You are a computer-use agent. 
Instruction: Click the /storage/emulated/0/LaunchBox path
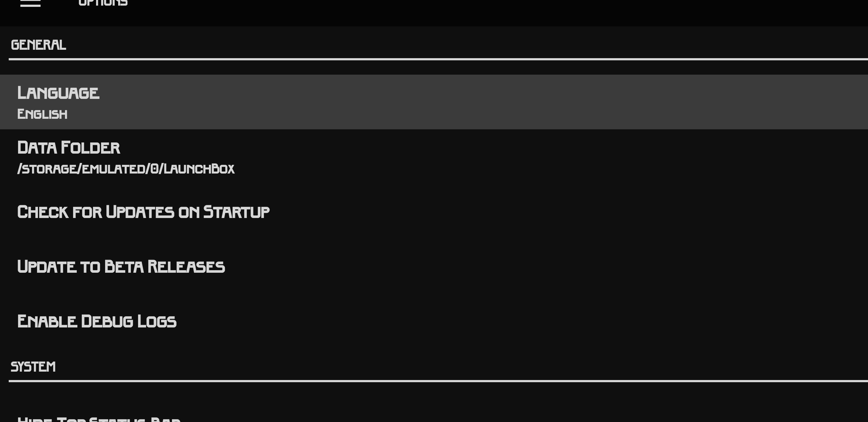126,169
